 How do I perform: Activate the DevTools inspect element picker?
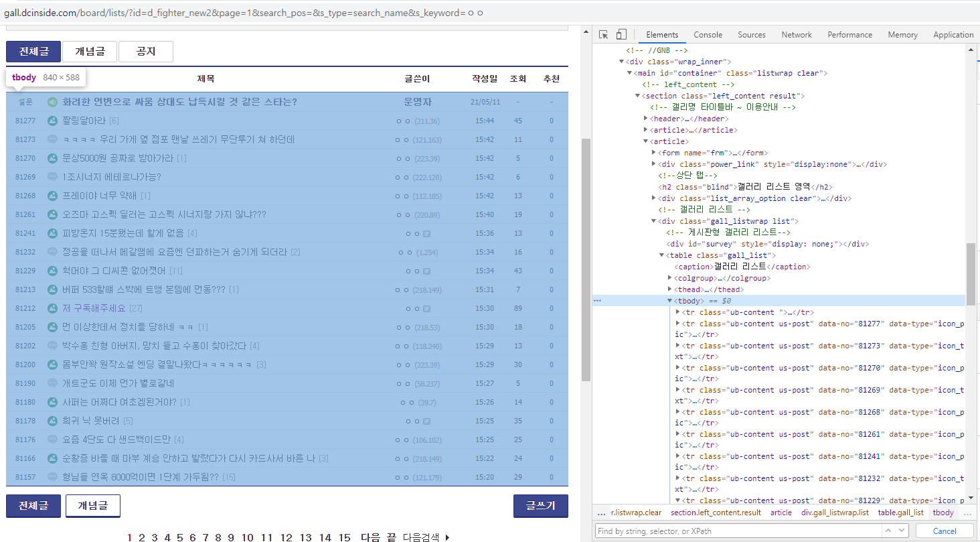[x=604, y=35]
